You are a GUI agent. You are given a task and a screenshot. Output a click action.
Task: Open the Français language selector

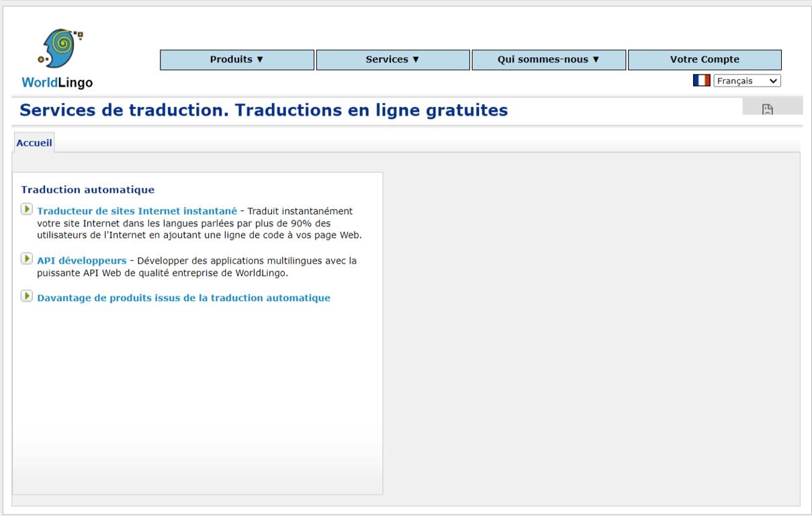coord(746,80)
